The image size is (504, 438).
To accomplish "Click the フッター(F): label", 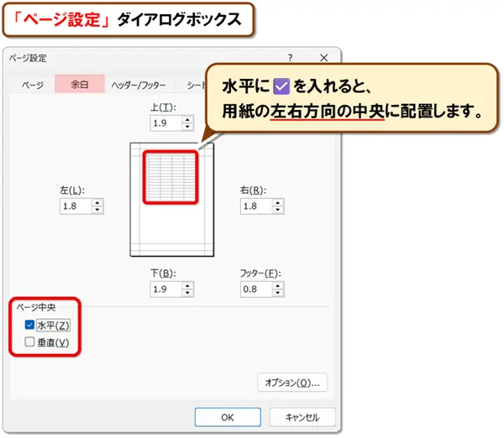I will pyautogui.click(x=260, y=274).
